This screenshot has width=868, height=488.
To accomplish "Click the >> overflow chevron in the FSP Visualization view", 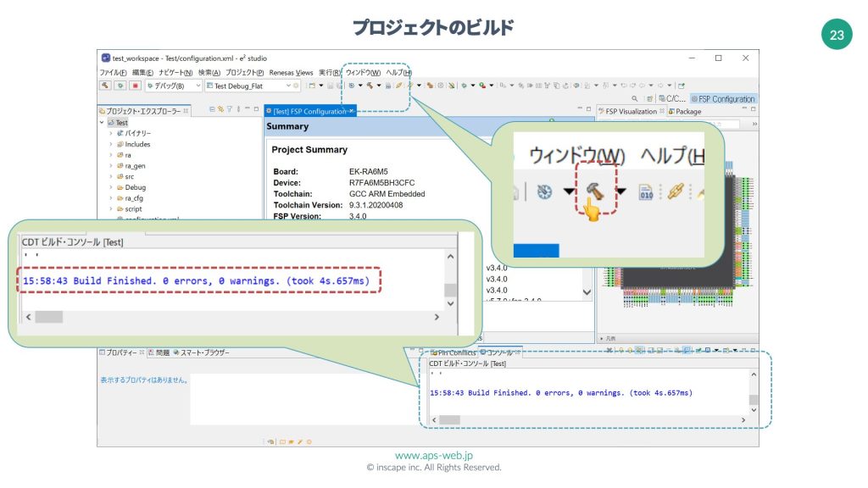I will 754,124.
